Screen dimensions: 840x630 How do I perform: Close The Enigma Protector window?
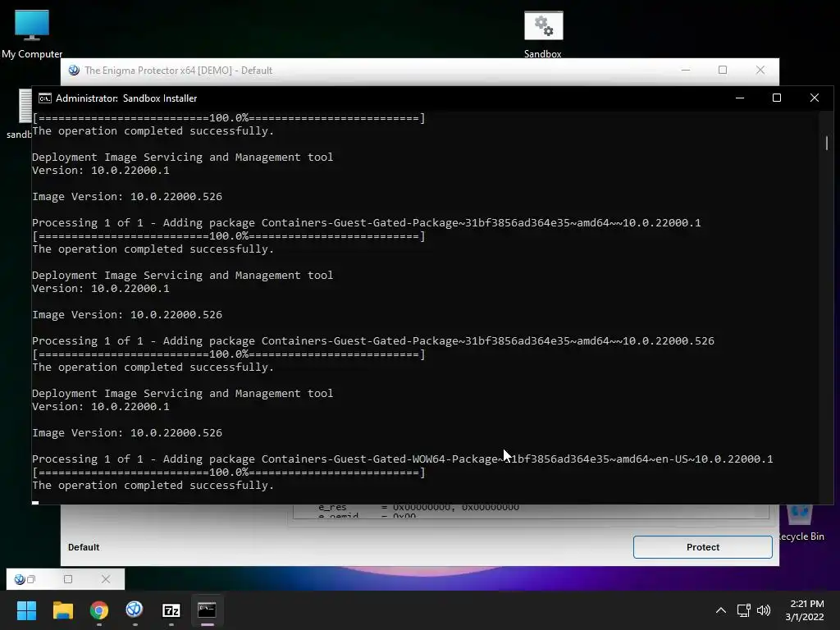point(760,71)
